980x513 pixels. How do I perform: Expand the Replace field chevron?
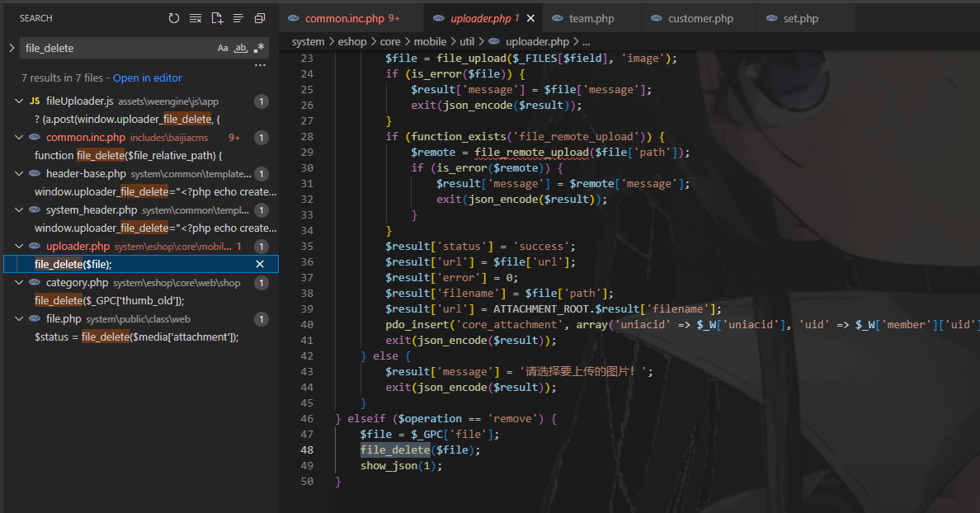pos(12,49)
